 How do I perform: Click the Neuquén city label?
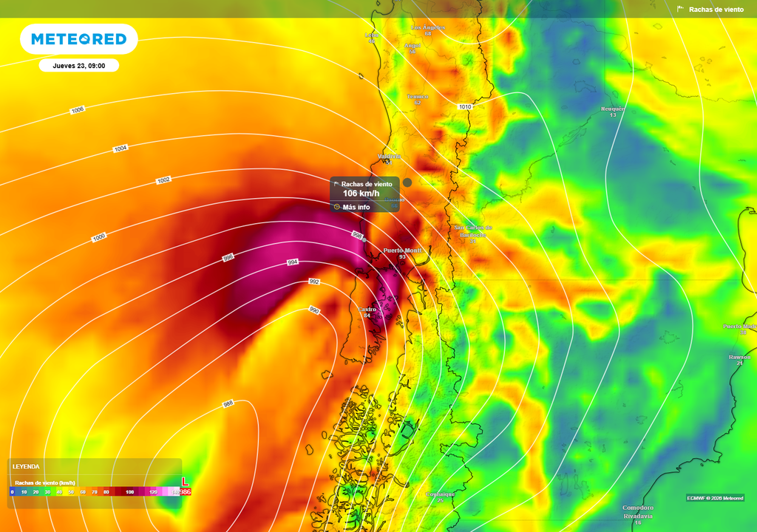pos(613,109)
